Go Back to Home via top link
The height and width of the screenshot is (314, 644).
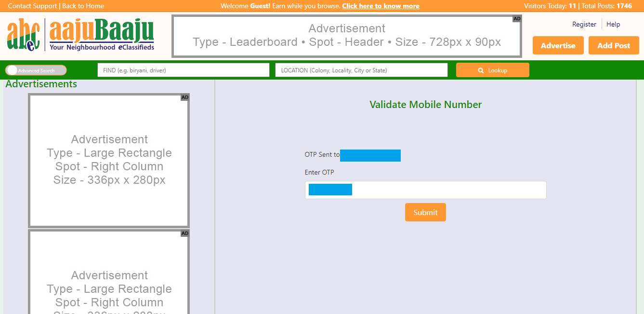point(83,6)
